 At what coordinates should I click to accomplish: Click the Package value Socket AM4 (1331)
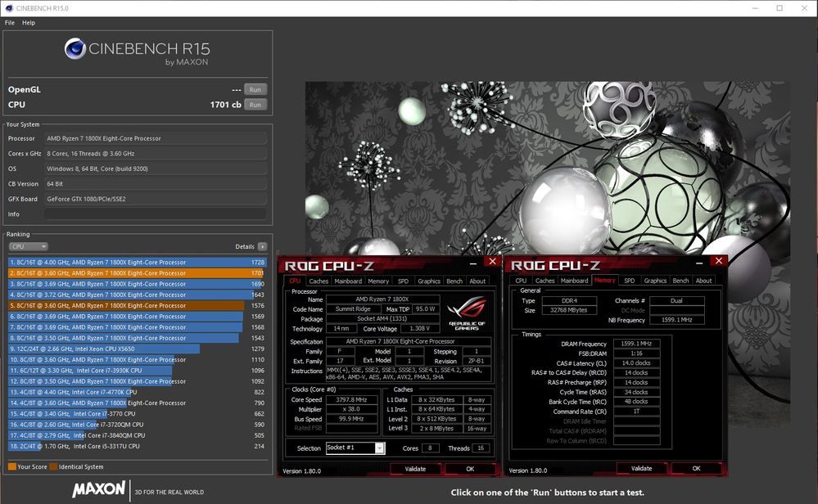coord(383,319)
